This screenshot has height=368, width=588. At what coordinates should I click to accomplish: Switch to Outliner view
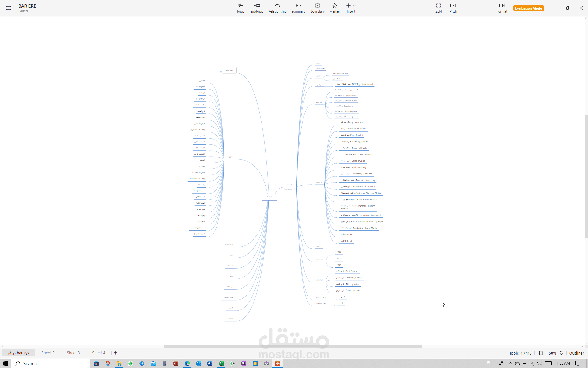pos(576,353)
